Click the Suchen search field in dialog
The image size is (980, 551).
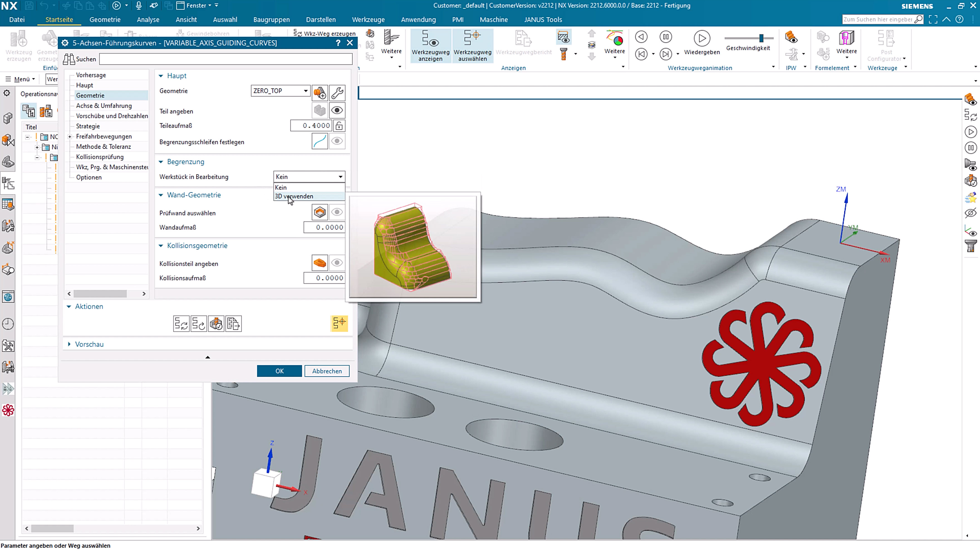226,59
